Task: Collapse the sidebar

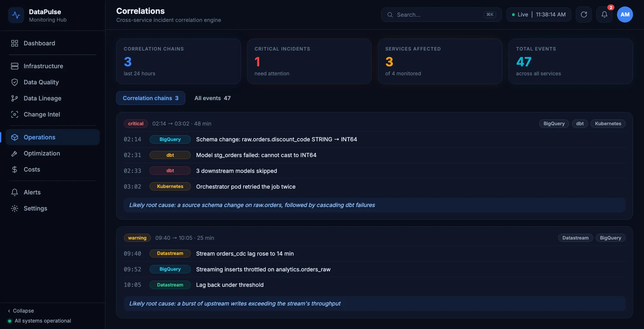Action: [21, 311]
